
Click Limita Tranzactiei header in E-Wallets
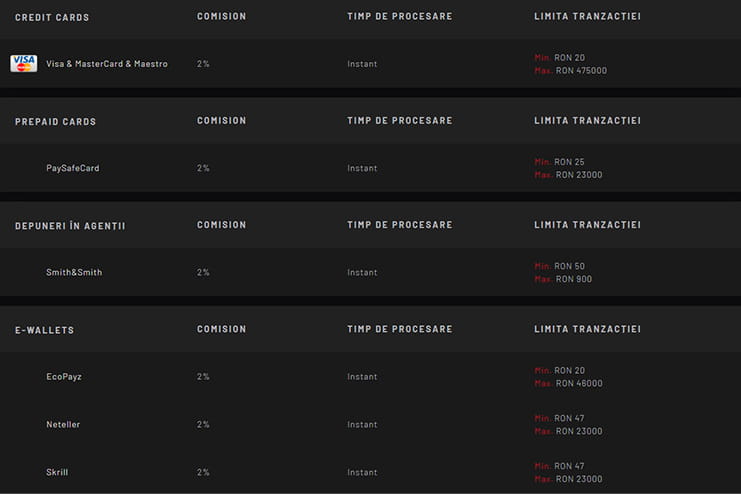pyautogui.click(x=587, y=329)
